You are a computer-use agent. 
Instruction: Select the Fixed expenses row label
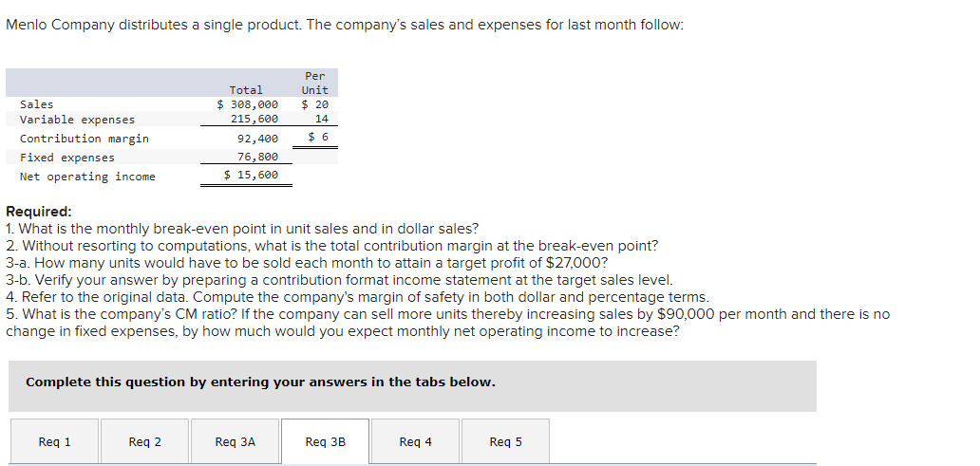(x=67, y=158)
